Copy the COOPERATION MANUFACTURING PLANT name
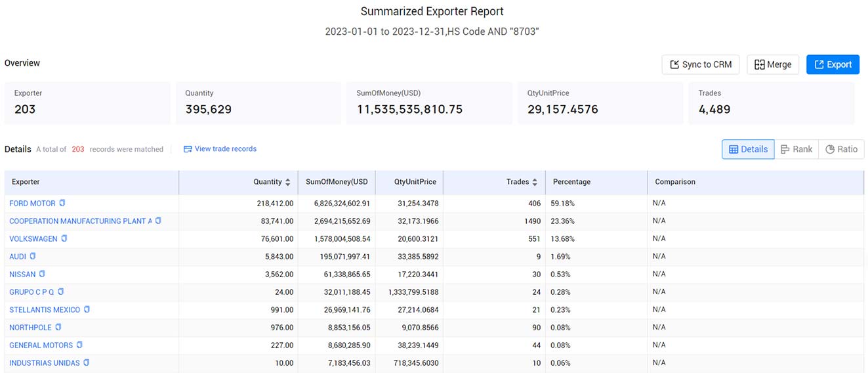 [x=158, y=221]
